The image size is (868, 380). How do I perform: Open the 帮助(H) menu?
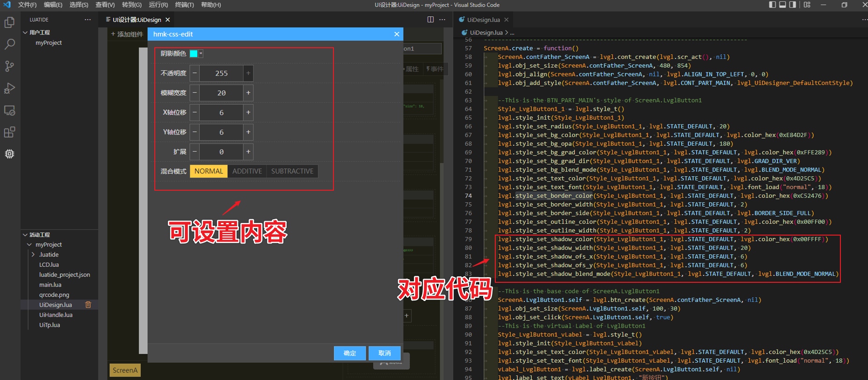click(211, 5)
